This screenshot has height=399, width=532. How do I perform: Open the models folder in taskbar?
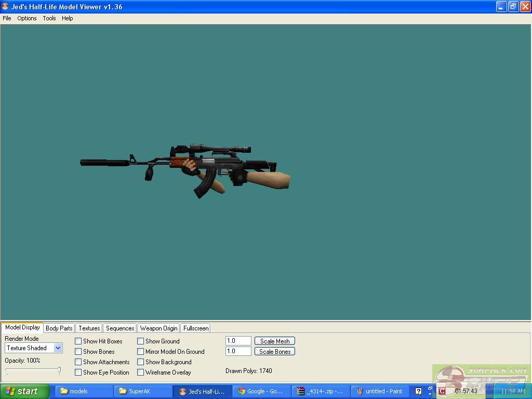coord(84,392)
